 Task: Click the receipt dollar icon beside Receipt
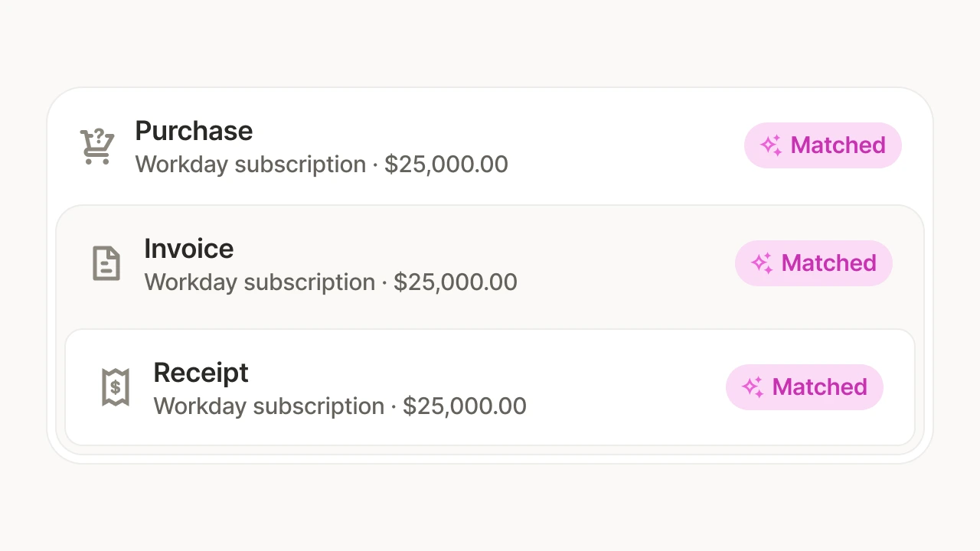116,387
